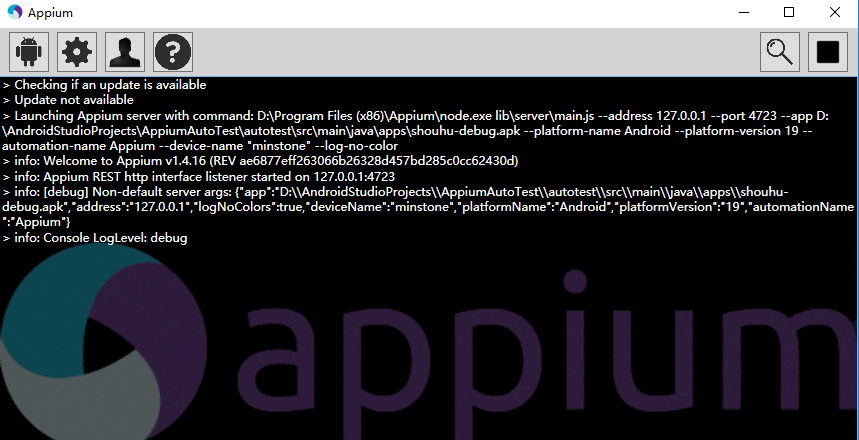
Task: Open General Settings gear icon
Action: pyautogui.click(x=77, y=52)
